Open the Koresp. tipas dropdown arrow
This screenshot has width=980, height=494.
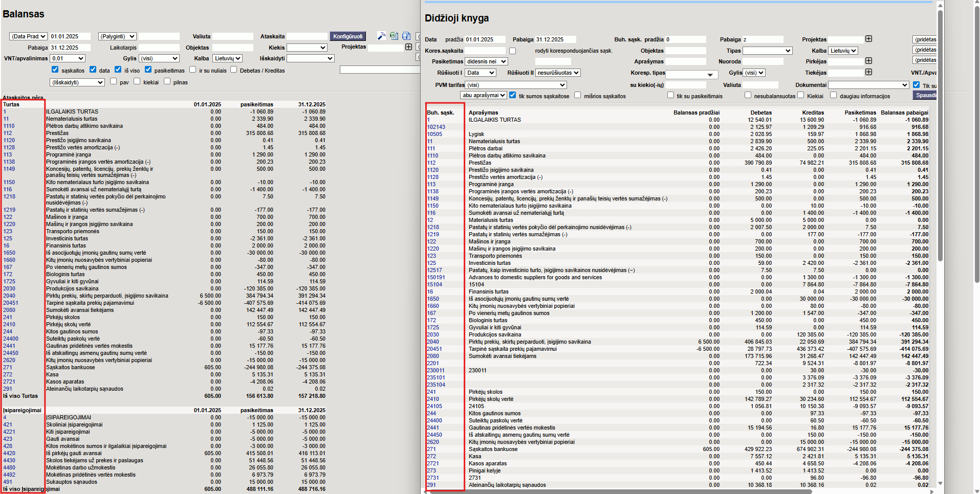[710, 75]
